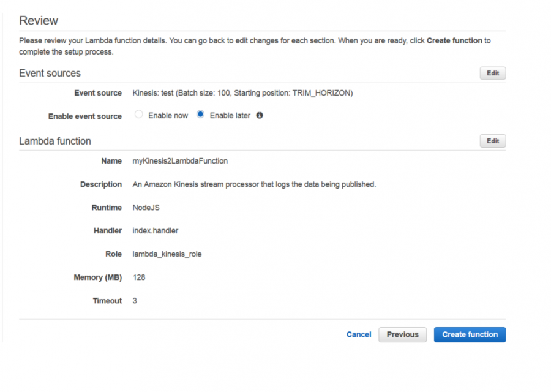
Task: Select the Enable later radio button
Action: pos(200,115)
